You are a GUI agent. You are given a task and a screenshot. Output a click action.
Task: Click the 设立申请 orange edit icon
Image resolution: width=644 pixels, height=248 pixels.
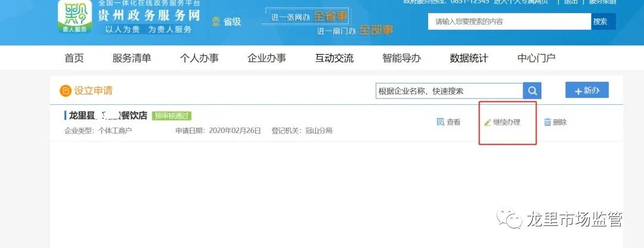[x=66, y=91]
